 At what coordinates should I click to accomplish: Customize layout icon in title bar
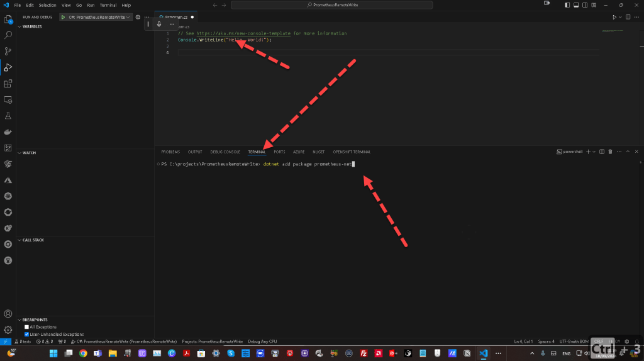pos(594,5)
